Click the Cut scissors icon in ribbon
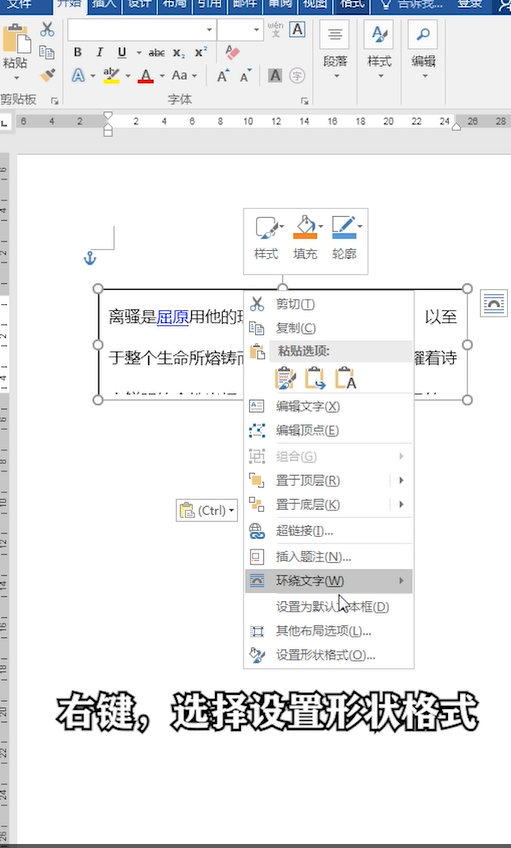This screenshot has width=511, height=848. [47, 29]
